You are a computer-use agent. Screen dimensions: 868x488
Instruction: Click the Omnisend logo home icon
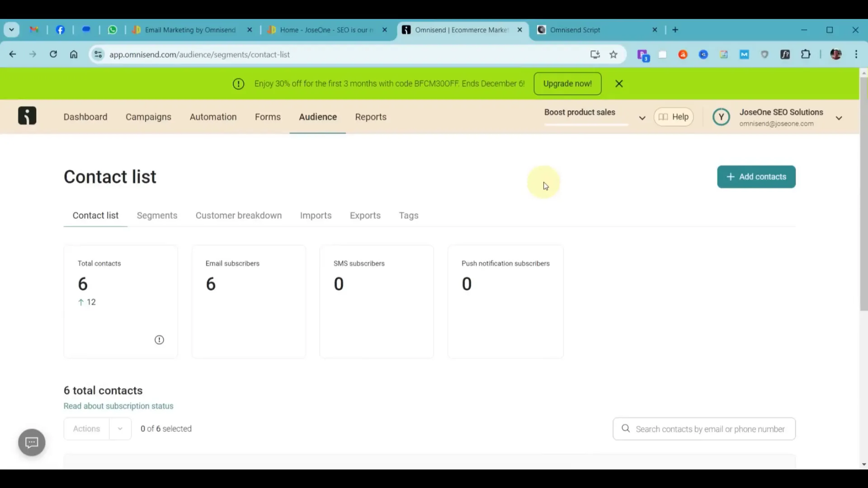click(27, 116)
